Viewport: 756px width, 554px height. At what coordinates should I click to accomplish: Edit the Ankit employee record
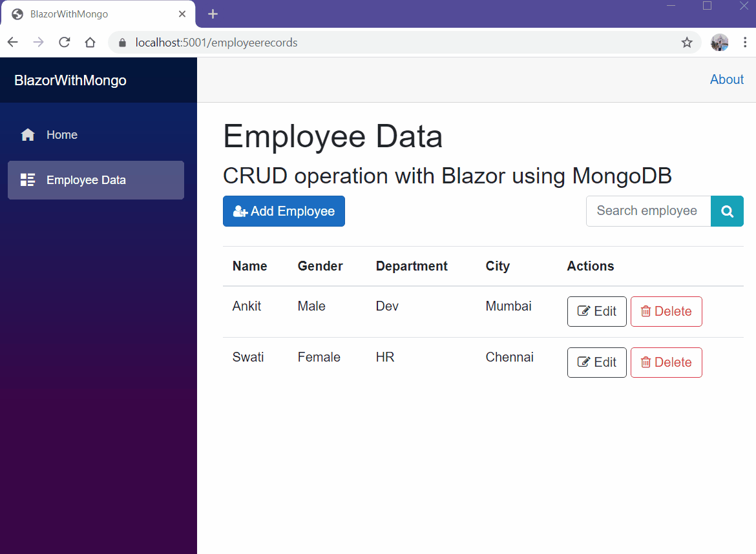pos(597,312)
